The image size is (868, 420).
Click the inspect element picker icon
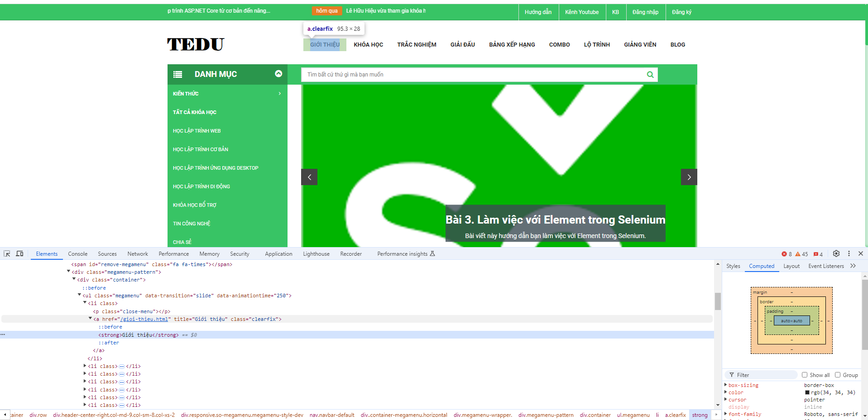tap(7, 254)
